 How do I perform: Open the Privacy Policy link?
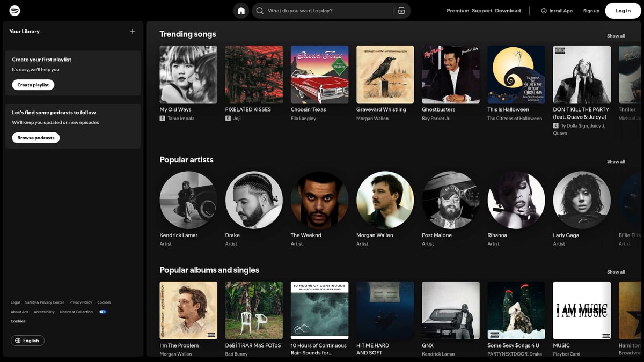click(x=80, y=302)
